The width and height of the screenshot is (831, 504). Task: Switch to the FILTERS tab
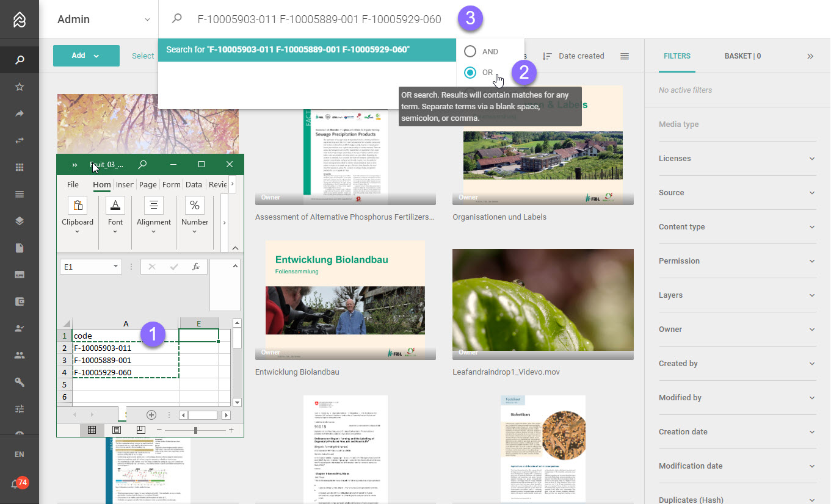(x=677, y=56)
